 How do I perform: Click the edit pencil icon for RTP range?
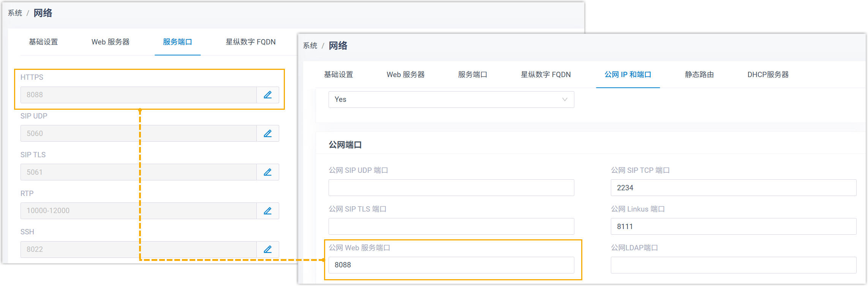coord(268,211)
